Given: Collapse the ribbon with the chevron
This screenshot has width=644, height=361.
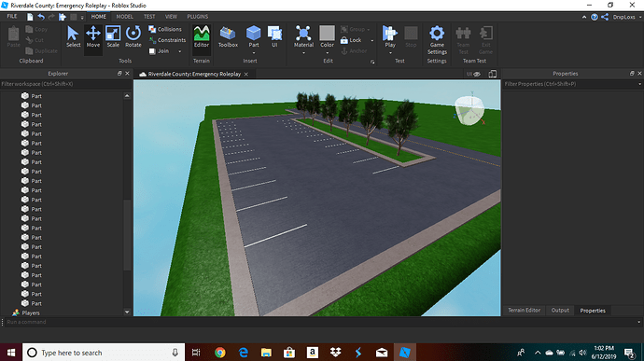Looking at the screenshot, I should [584, 17].
